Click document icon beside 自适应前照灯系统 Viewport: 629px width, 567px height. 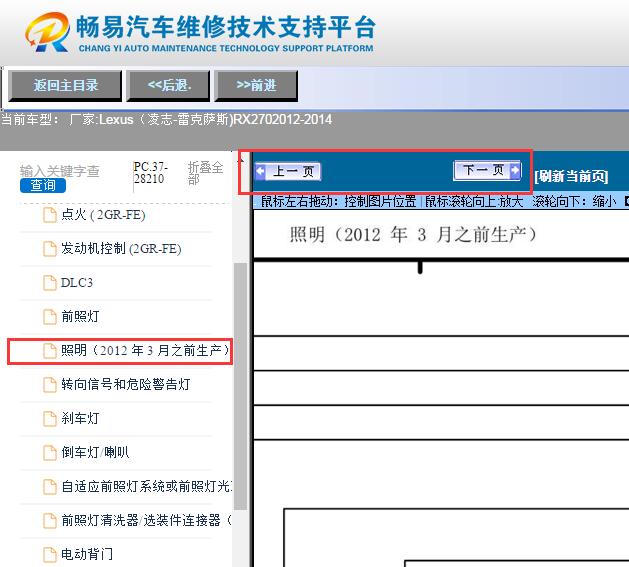point(50,486)
